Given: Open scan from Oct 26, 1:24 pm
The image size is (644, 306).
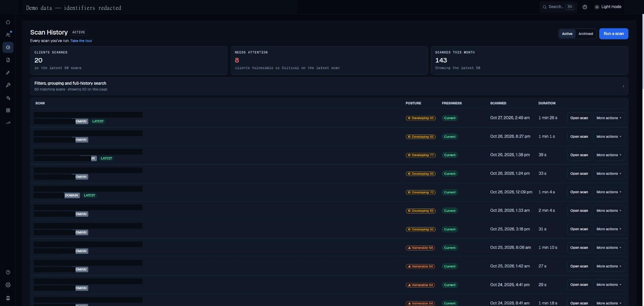Looking at the screenshot, I should click(579, 174).
